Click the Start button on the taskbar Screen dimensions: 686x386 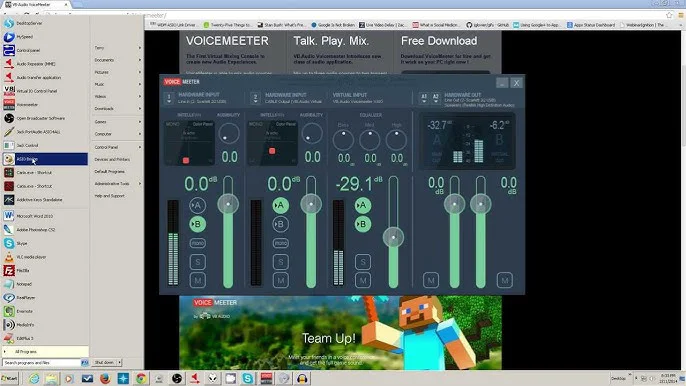click(x=10, y=379)
